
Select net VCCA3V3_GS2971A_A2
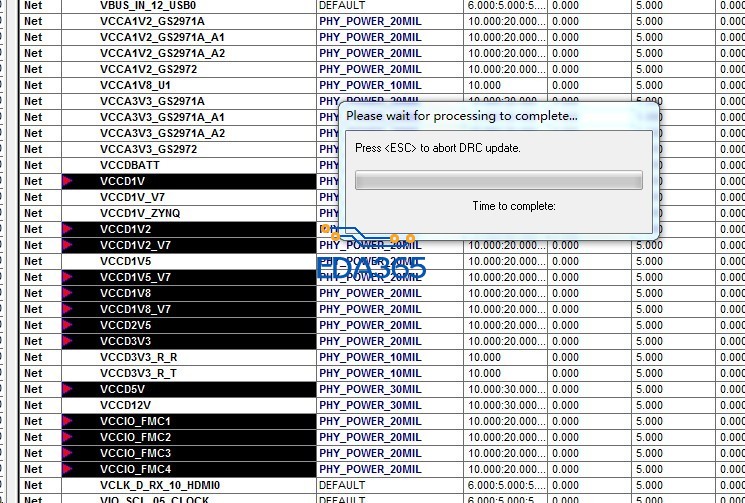[162, 133]
